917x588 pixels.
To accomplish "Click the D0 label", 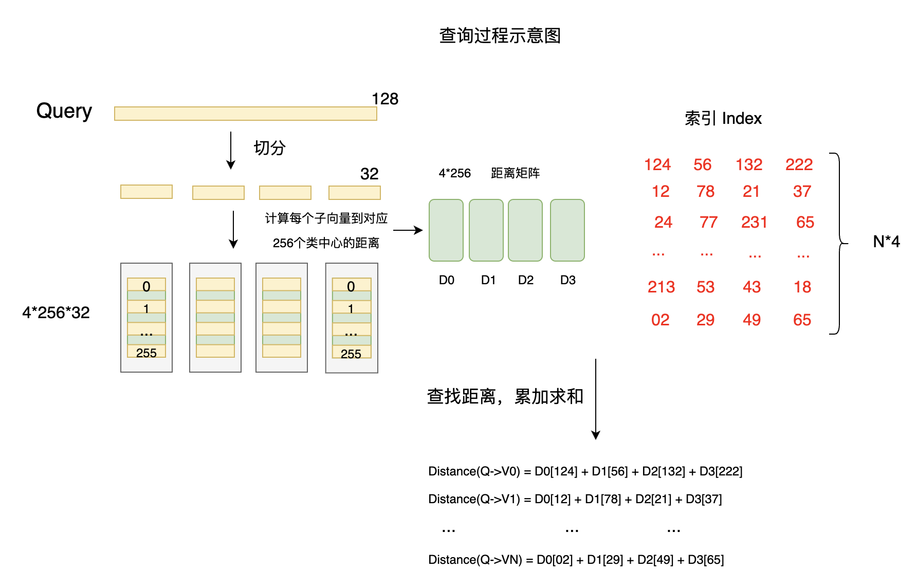I will 447,280.
